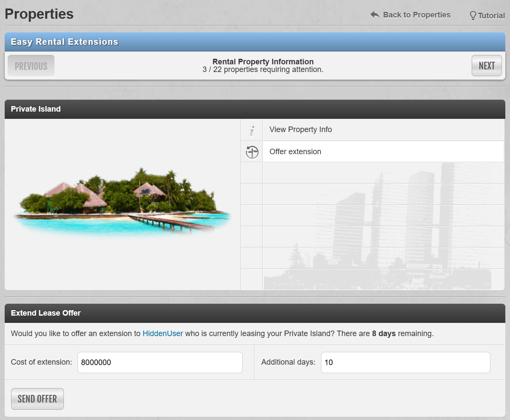Click the Easy Rental Extensions title bar
Image resolution: width=510 pixels, height=420 pixels.
coord(255,42)
